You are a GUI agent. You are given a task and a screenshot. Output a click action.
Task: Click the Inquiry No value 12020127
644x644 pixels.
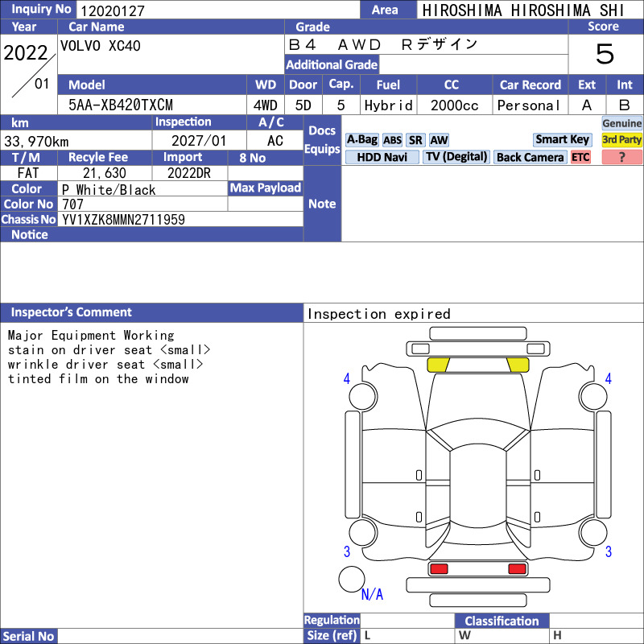113,10
